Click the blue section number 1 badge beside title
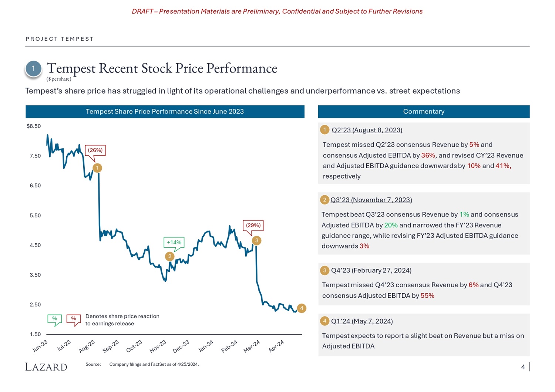This screenshot has width=555, height=392. pyautogui.click(x=33, y=69)
